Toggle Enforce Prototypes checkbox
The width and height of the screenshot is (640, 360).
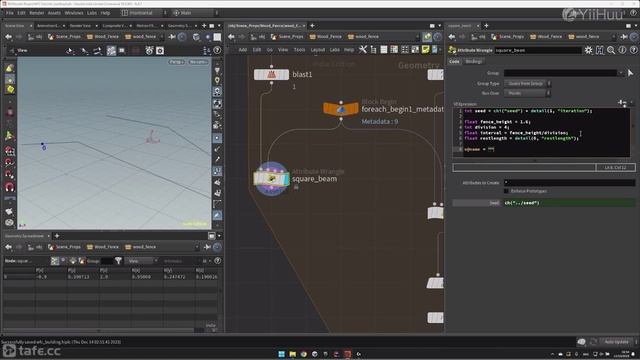[x=506, y=191]
